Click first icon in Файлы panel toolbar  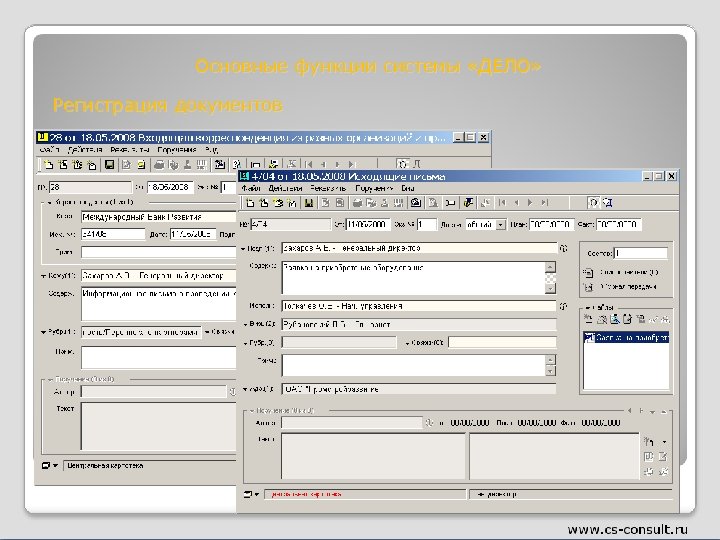(x=588, y=319)
